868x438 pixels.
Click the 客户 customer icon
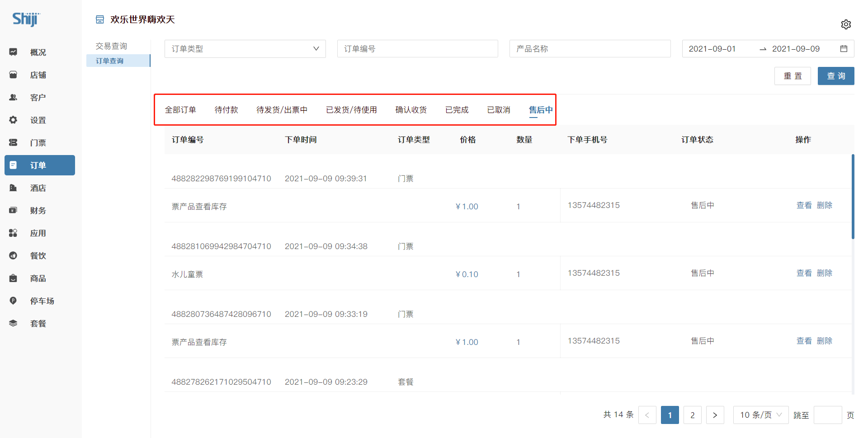[x=13, y=97]
